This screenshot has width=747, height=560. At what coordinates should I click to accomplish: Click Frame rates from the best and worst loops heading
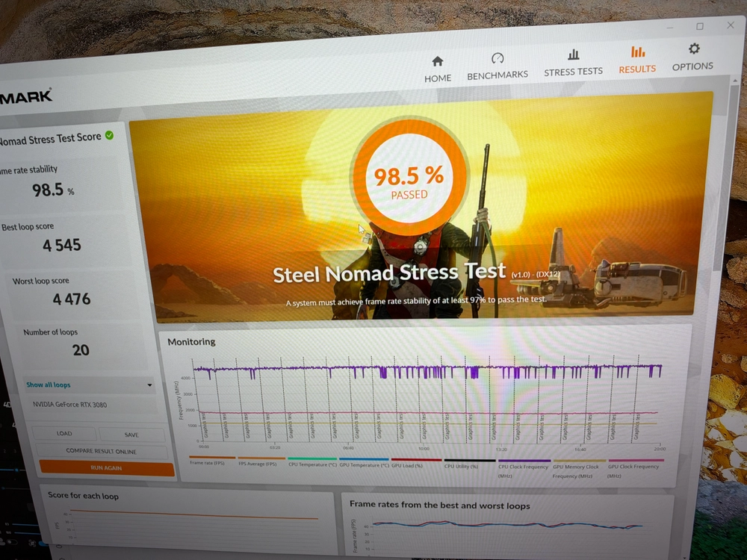(440, 505)
